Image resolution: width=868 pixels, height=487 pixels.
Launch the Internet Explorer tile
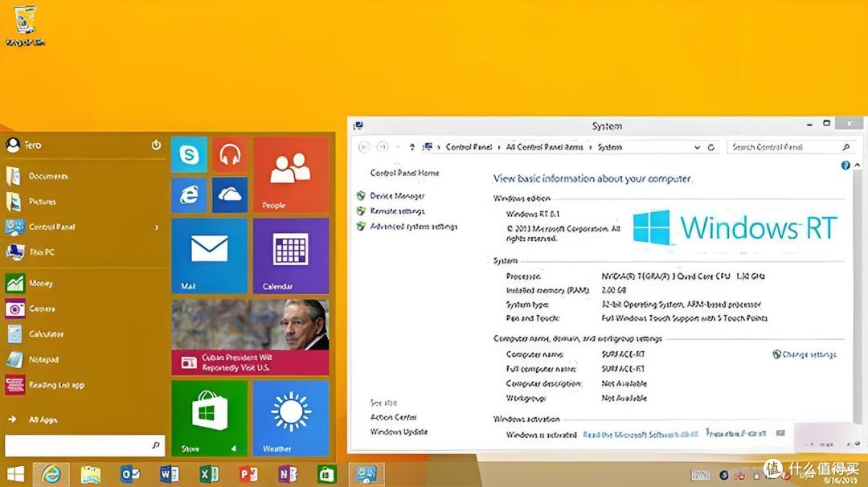point(190,194)
